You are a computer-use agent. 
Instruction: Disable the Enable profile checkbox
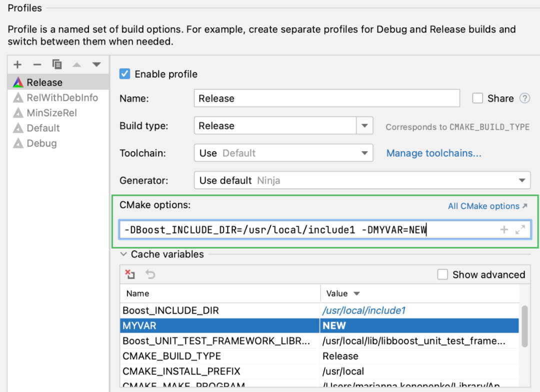125,74
